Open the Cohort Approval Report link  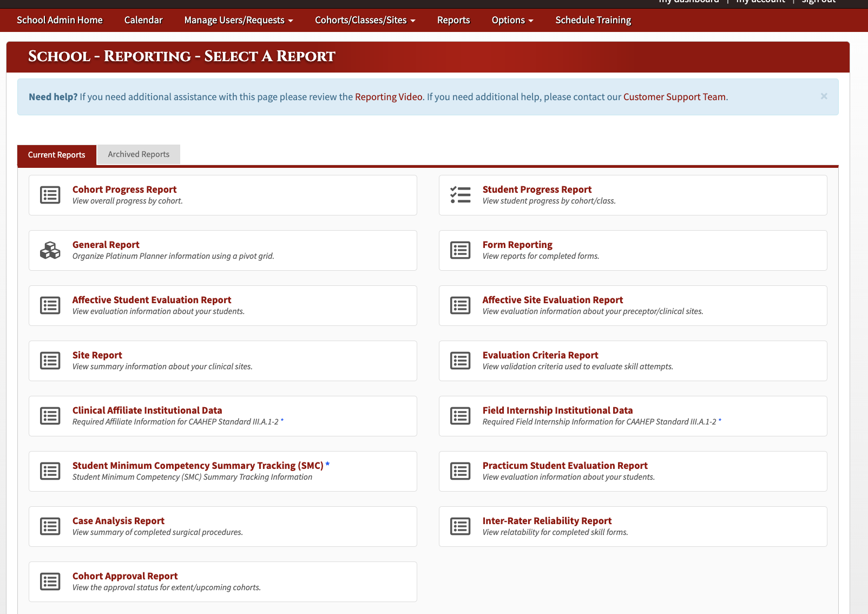(125, 576)
